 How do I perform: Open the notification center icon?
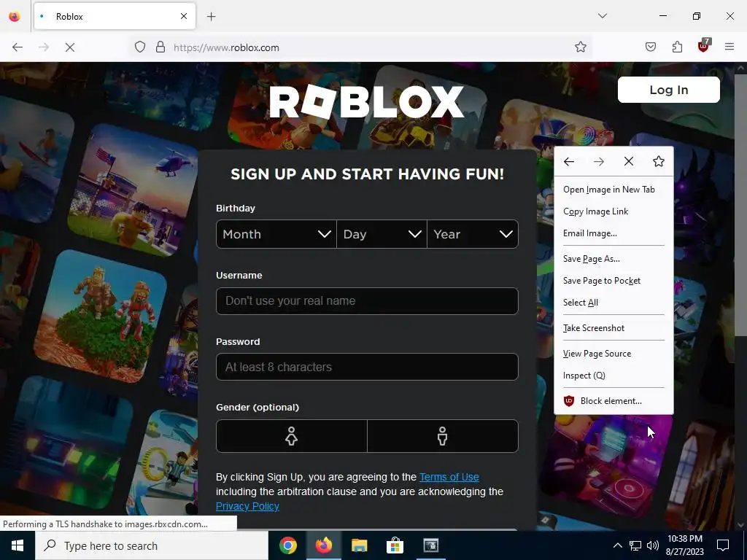(723, 545)
